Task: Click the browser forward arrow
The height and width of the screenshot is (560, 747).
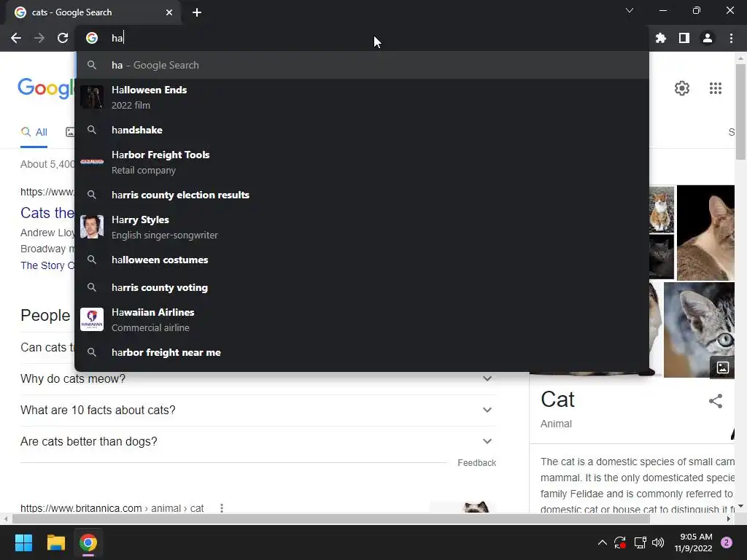Action: click(39, 38)
